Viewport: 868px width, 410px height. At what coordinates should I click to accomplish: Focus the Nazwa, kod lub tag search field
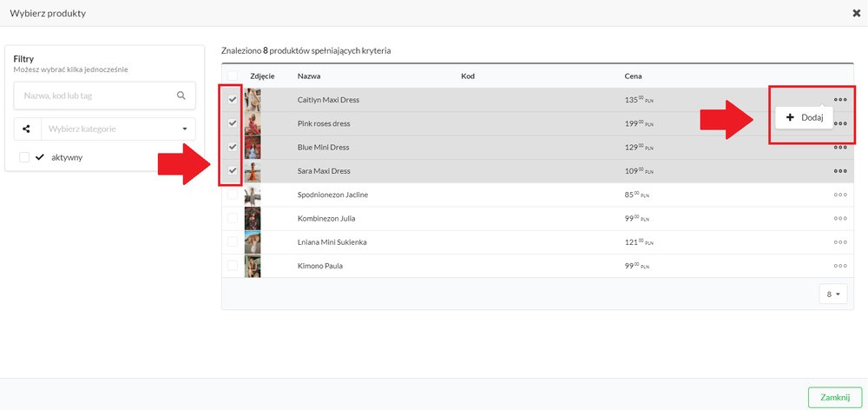pos(105,96)
